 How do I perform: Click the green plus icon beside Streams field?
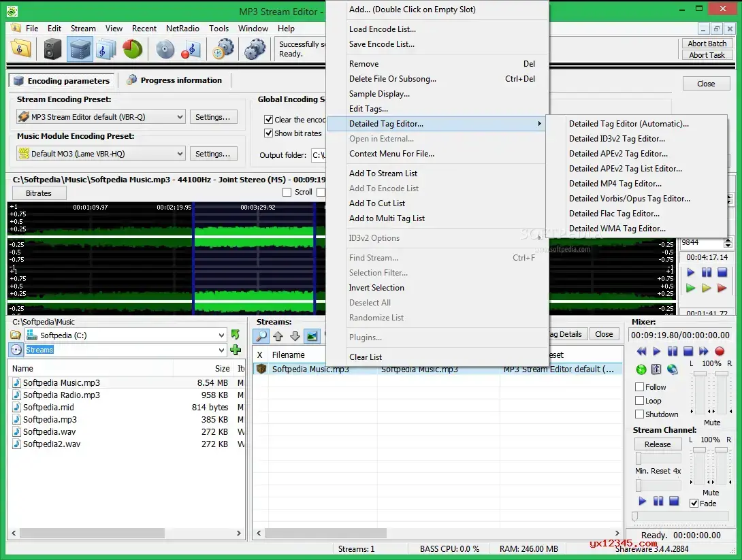tap(236, 350)
